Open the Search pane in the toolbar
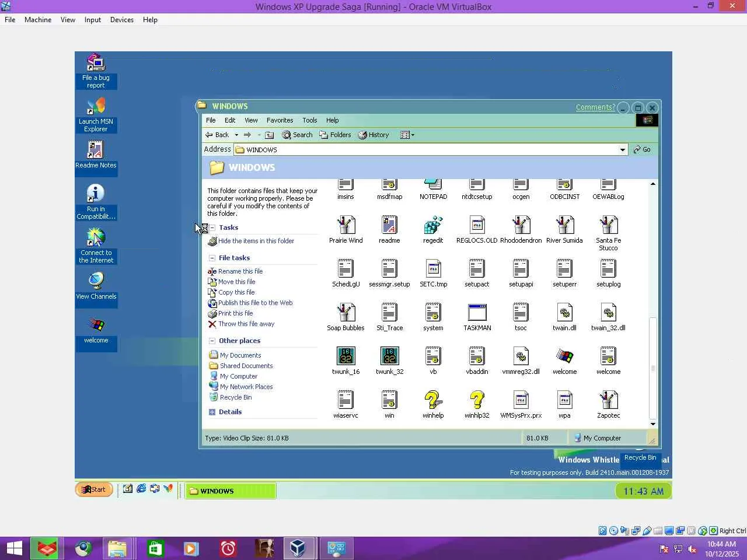 (x=297, y=135)
